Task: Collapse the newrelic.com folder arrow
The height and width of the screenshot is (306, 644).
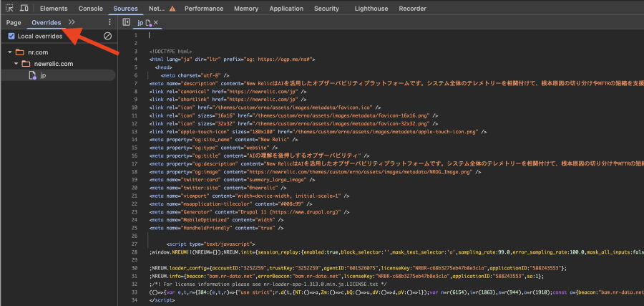Action: [16, 64]
